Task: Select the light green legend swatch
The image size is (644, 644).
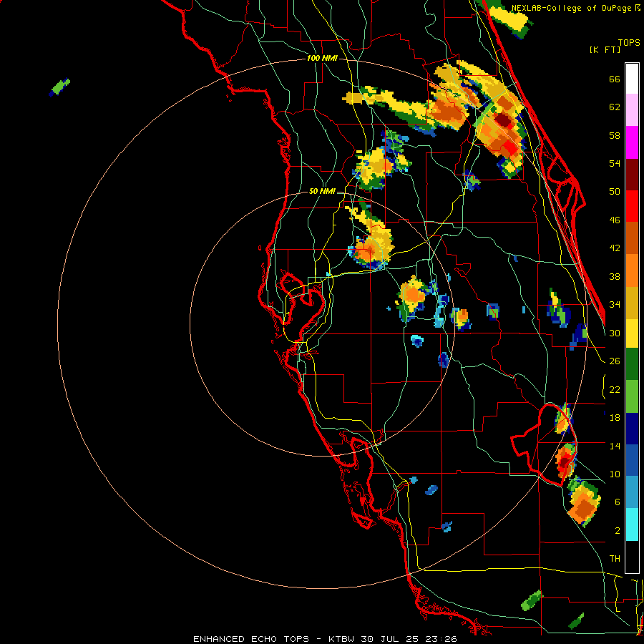Action: (632, 396)
